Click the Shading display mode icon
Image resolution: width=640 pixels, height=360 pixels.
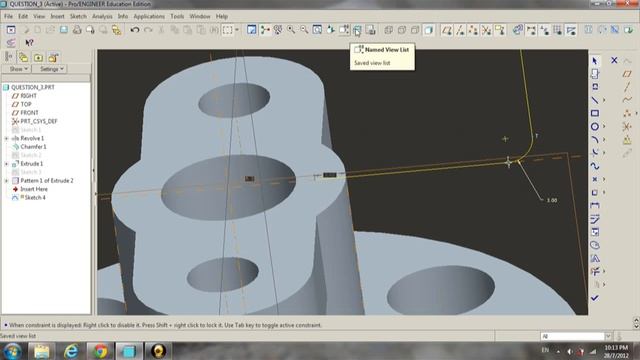428,30
